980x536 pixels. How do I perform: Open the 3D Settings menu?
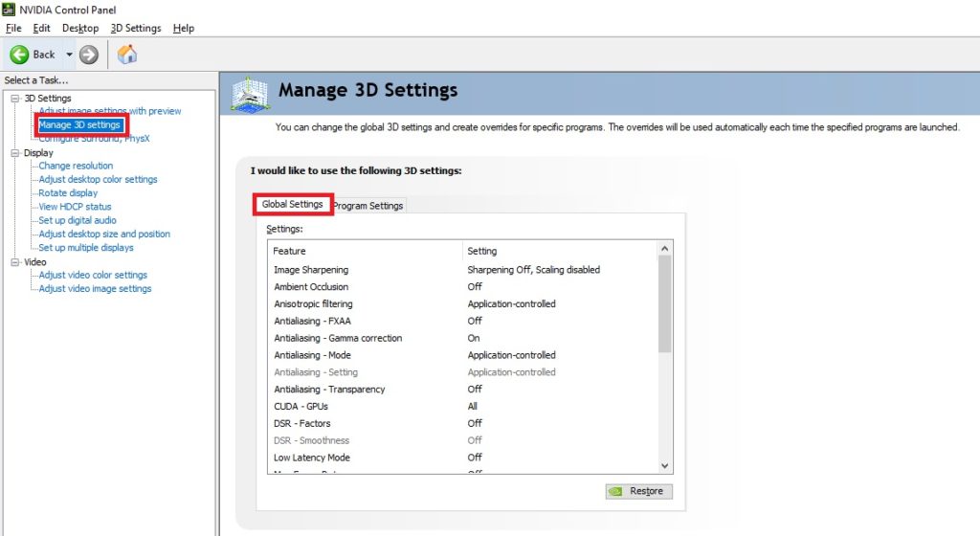[x=136, y=28]
